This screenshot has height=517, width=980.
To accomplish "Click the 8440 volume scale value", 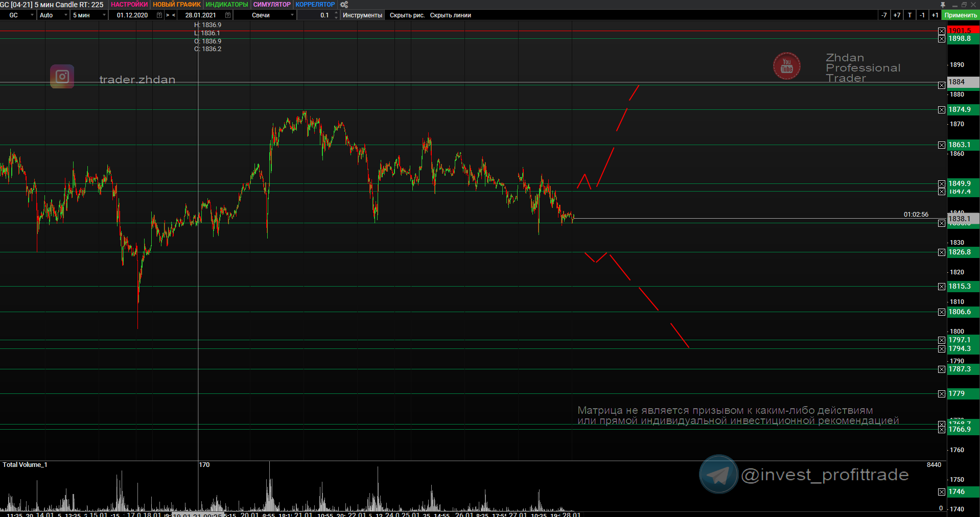I will click(934, 465).
